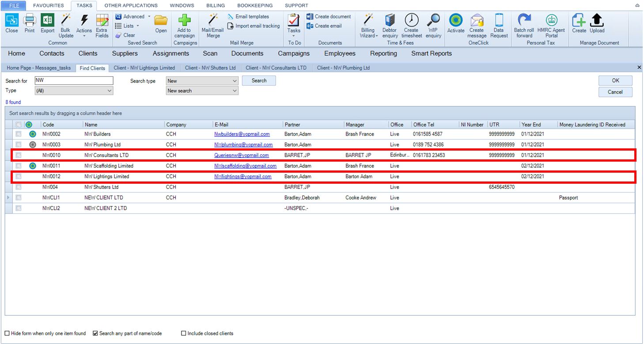Image resolution: width=644 pixels, height=344 pixels.
Task: Open the Bulk Update wizard
Action: [x=66, y=25]
